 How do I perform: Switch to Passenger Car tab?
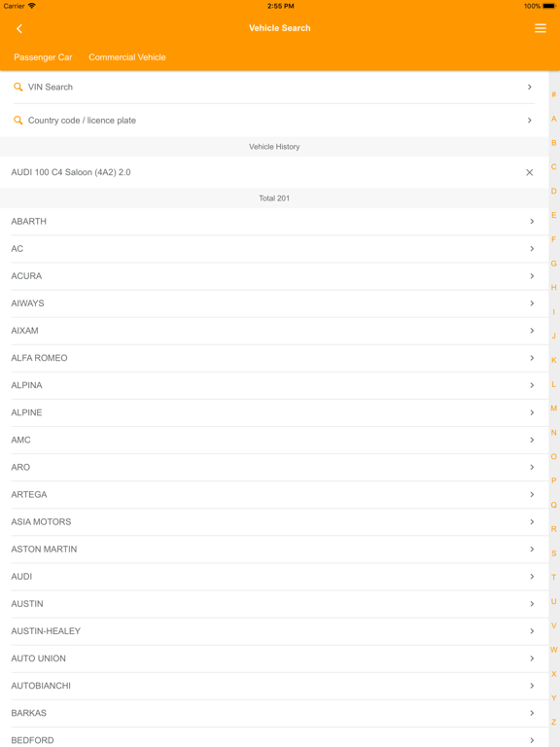pos(43,57)
